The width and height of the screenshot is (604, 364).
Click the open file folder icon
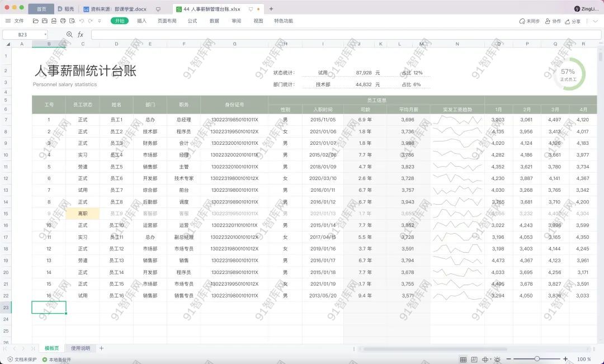pyautogui.click(x=36, y=21)
